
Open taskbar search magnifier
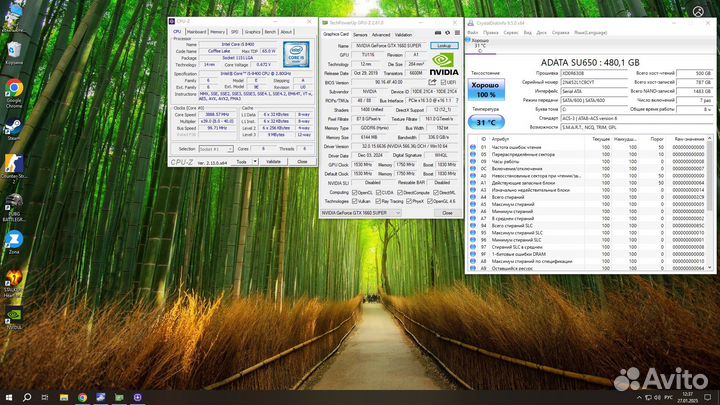(x=27, y=397)
